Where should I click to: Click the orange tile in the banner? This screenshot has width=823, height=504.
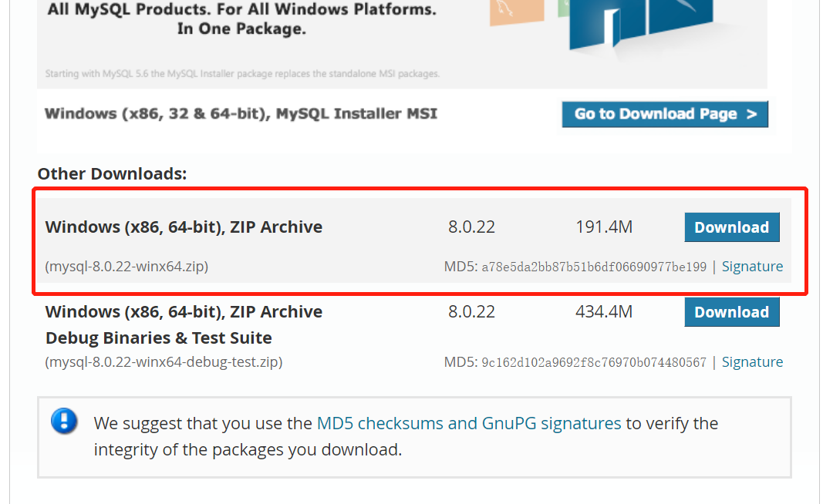[517, 12]
